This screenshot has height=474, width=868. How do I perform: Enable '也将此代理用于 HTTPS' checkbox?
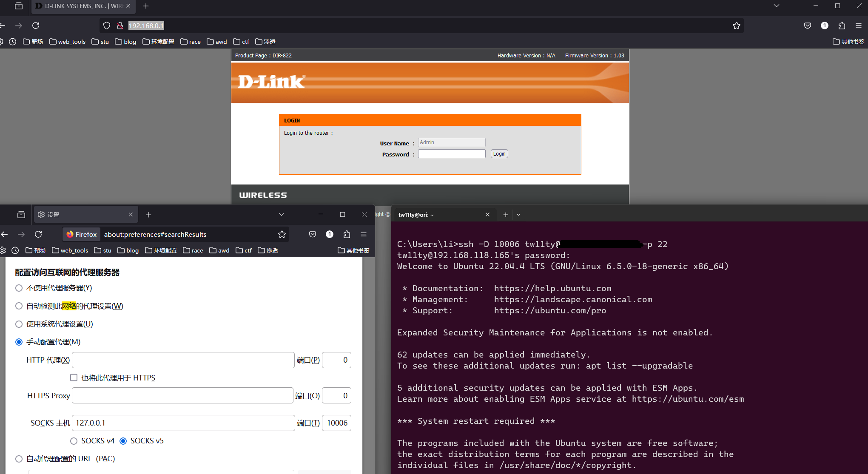click(x=74, y=377)
